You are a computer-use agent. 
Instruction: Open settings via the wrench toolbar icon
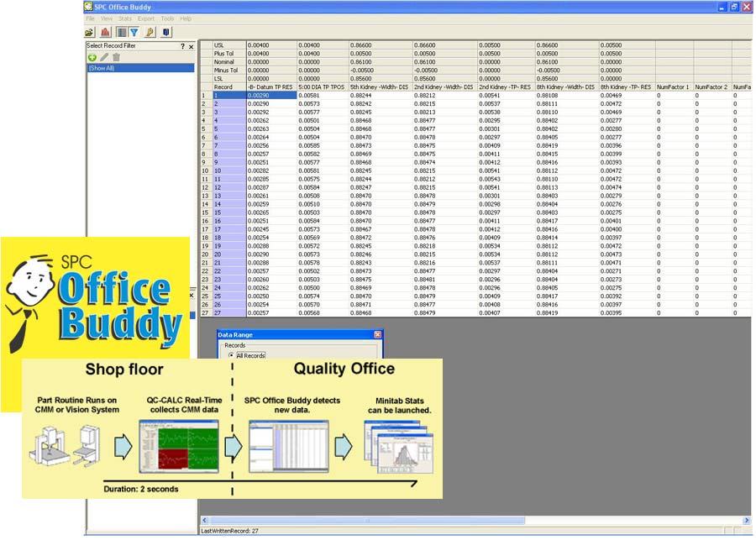151,31
